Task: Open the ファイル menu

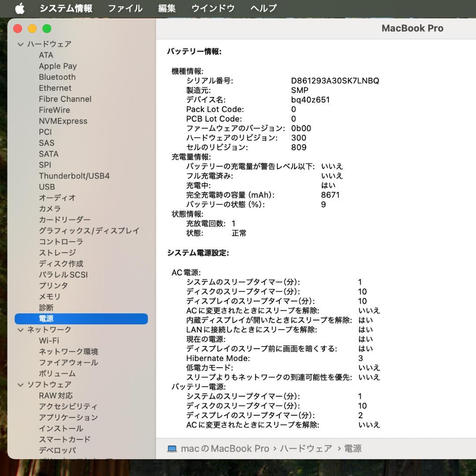Action: tap(125, 8)
